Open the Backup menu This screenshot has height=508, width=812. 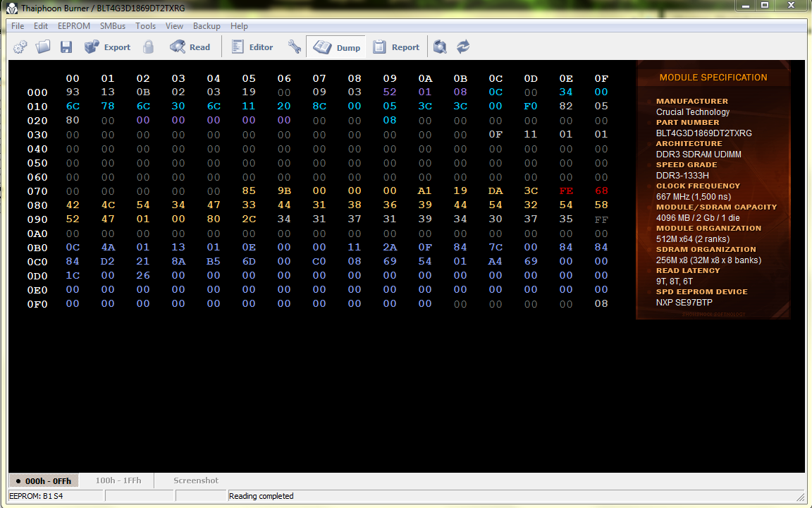[x=207, y=26]
